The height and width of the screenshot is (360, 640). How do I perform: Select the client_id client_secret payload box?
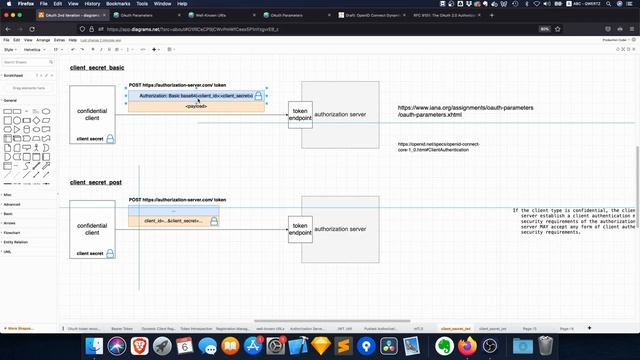click(173, 221)
